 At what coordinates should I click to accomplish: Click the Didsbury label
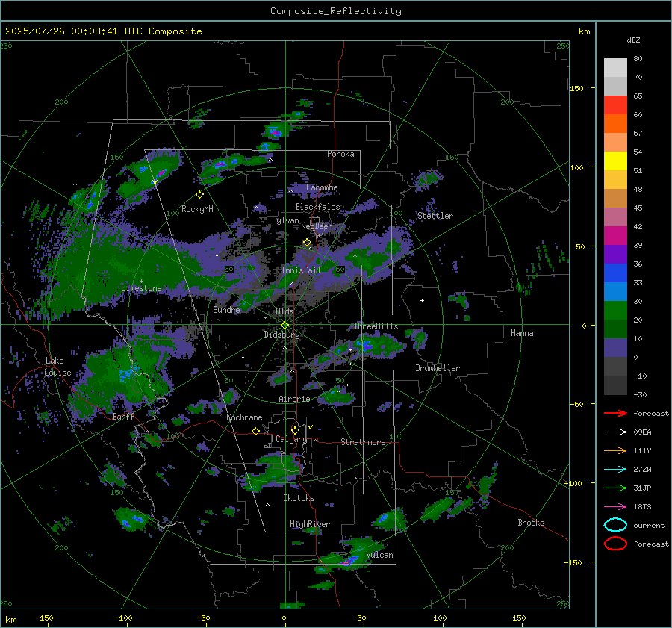(281, 335)
